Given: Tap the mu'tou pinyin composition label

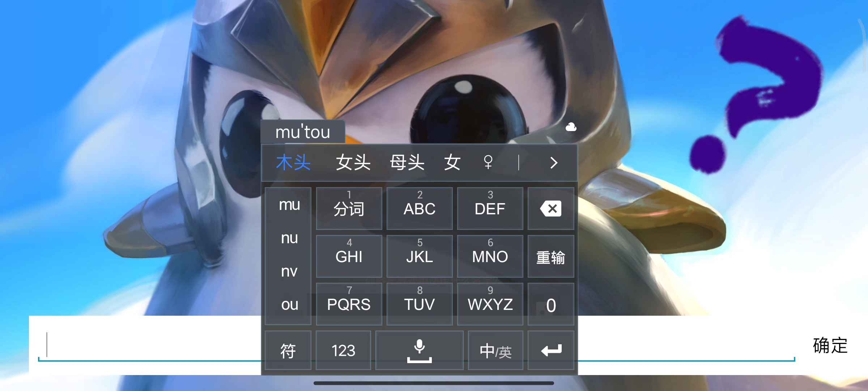Looking at the screenshot, I should tap(303, 132).
